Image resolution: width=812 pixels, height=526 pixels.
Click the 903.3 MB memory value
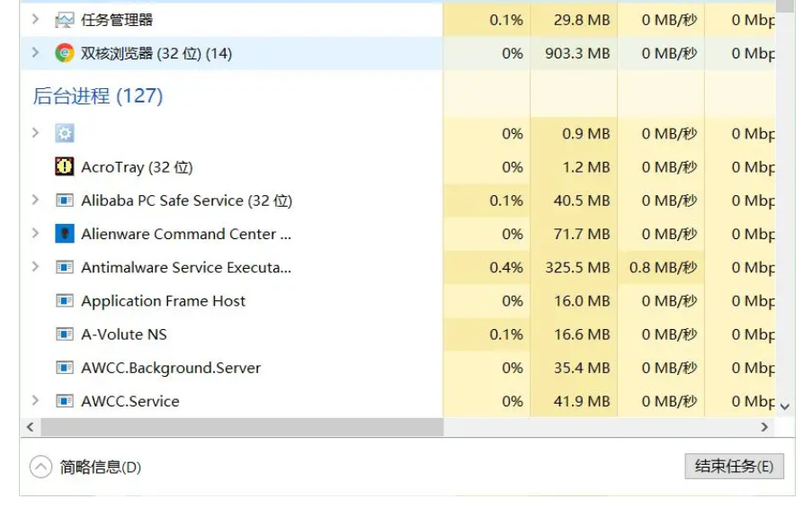click(x=577, y=53)
